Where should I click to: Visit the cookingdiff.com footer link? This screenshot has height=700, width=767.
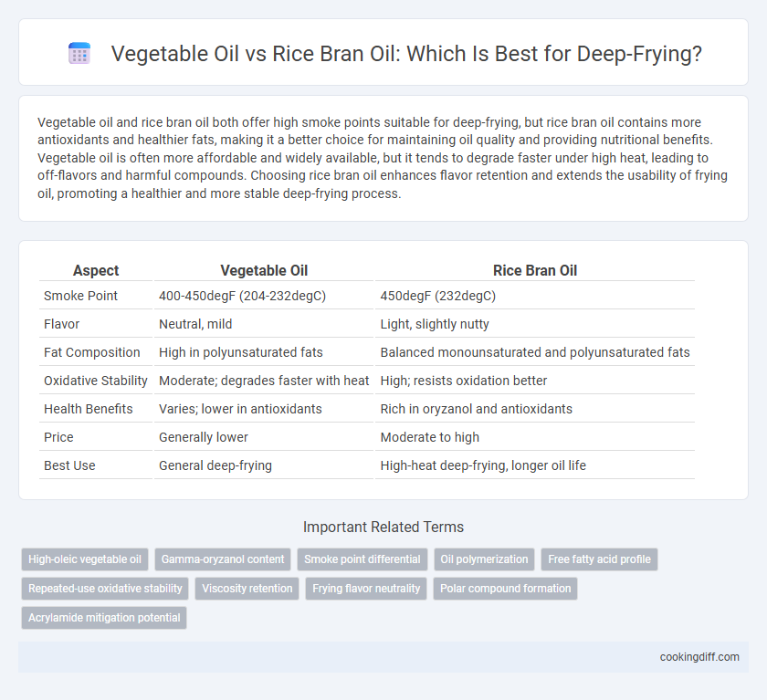pos(699,657)
